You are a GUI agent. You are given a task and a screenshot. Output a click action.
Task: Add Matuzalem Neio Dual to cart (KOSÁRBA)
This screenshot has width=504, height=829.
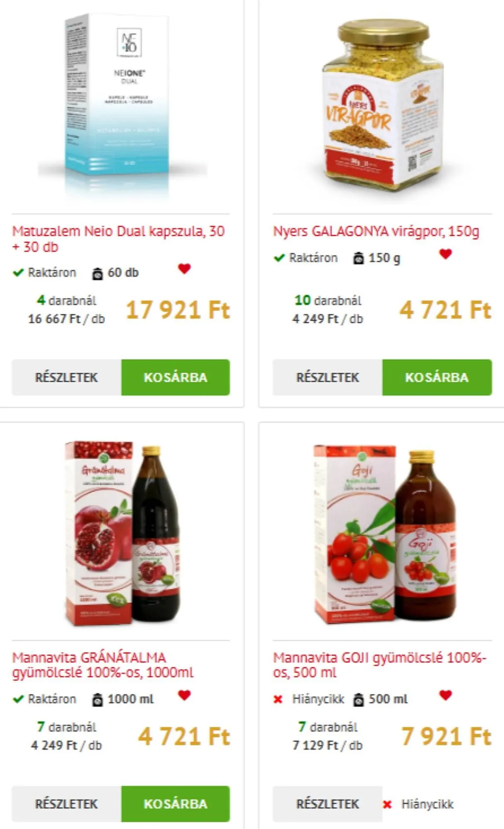click(176, 377)
